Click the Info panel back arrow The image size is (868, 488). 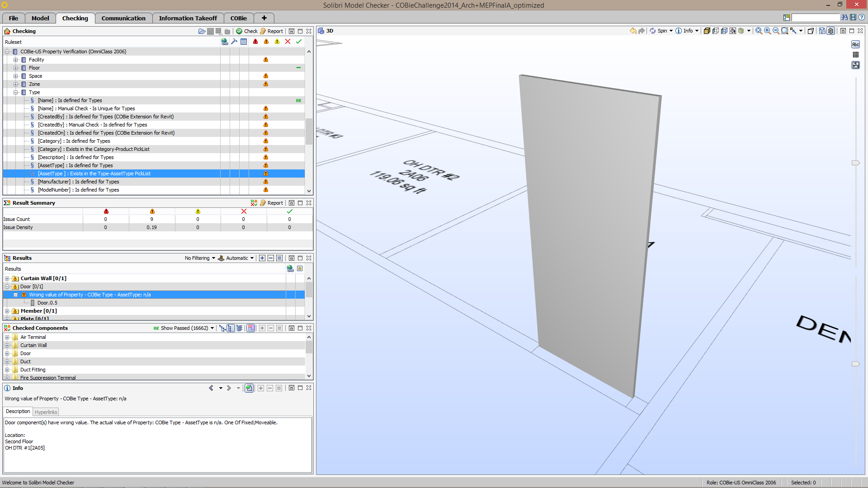pos(211,388)
